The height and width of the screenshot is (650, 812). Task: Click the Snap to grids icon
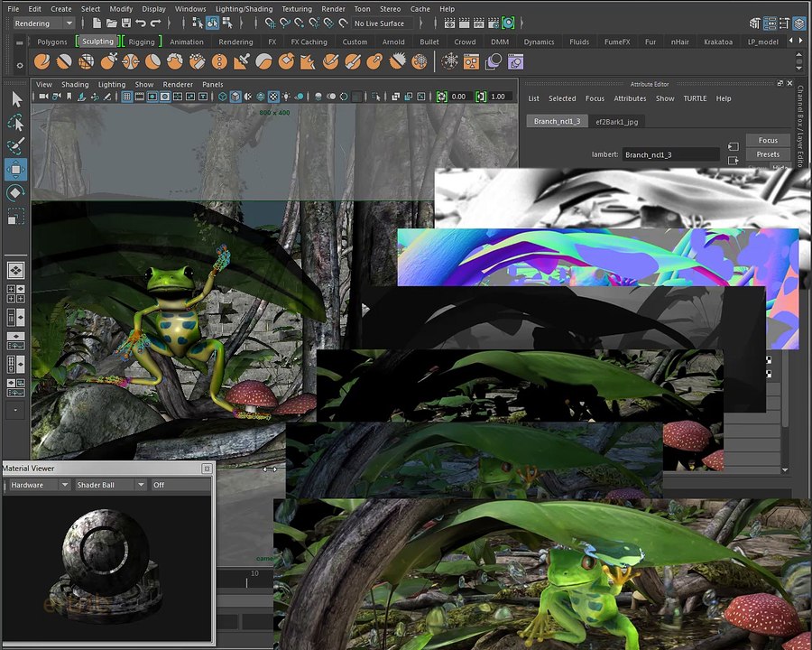271,23
